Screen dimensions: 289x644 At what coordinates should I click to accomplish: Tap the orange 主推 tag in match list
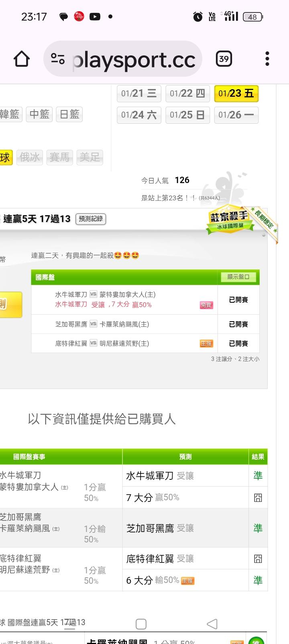pyautogui.click(x=206, y=344)
